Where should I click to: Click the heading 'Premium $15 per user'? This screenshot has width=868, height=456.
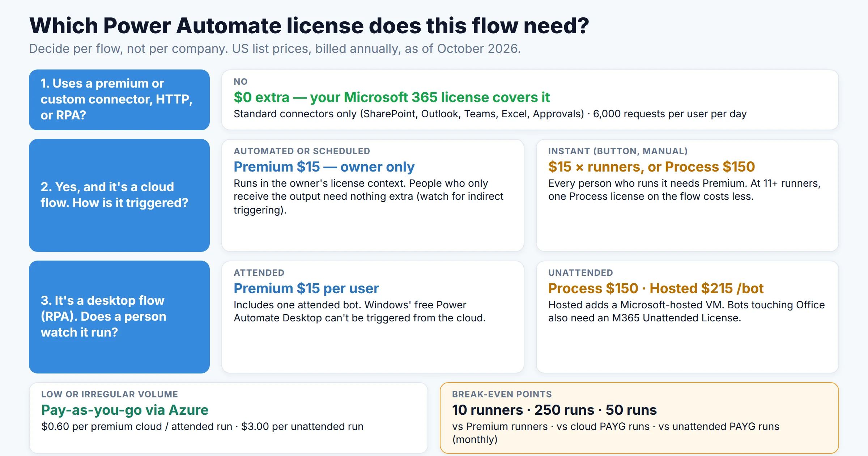point(306,288)
